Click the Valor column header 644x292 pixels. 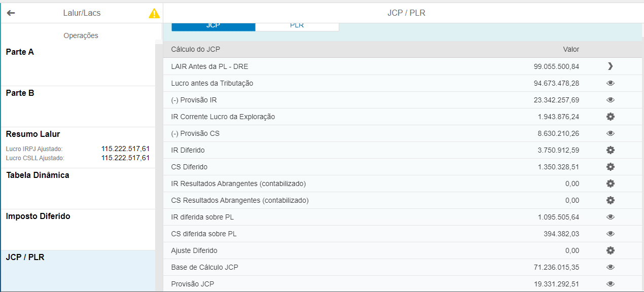click(571, 49)
